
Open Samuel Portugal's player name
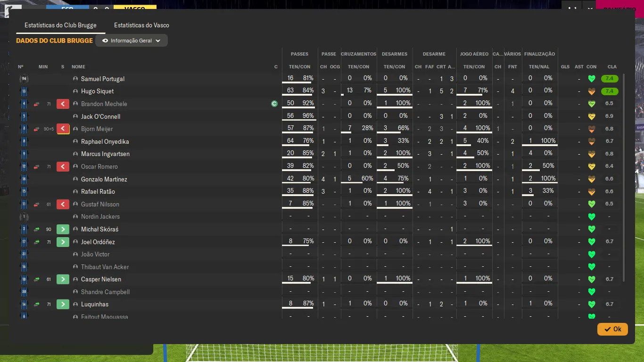coord(103,79)
